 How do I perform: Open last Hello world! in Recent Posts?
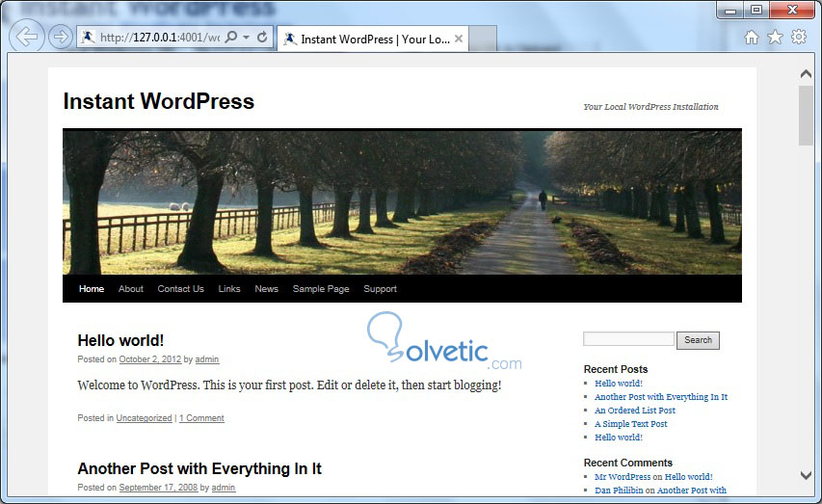click(x=619, y=438)
